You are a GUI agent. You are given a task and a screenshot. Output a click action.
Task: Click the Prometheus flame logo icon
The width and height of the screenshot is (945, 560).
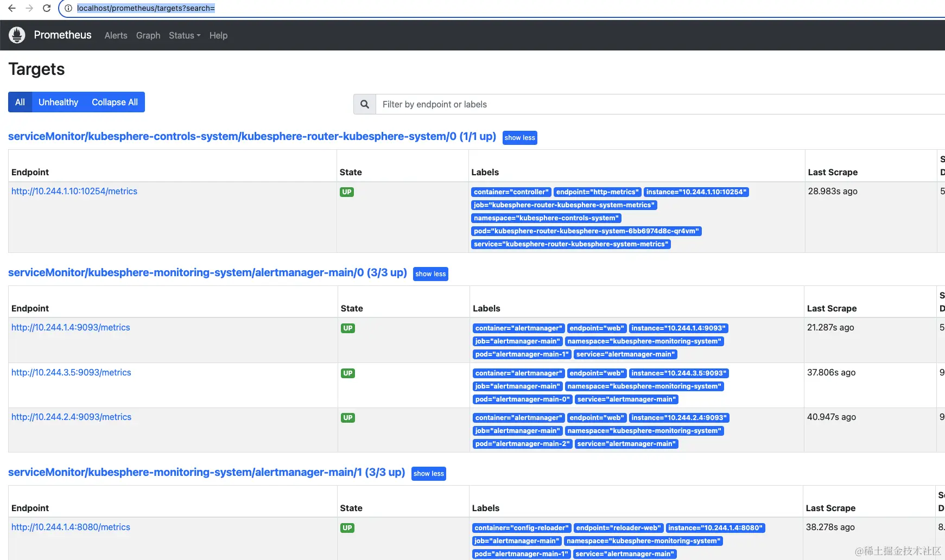17,35
